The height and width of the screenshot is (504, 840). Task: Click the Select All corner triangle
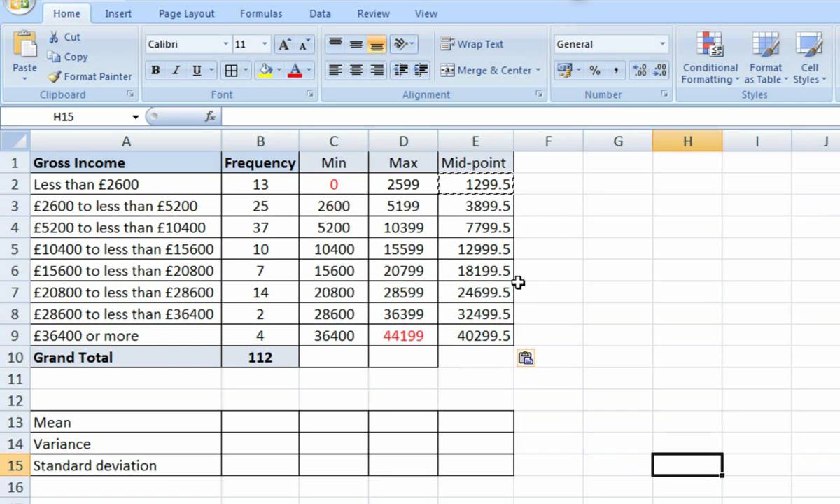(15, 141)
